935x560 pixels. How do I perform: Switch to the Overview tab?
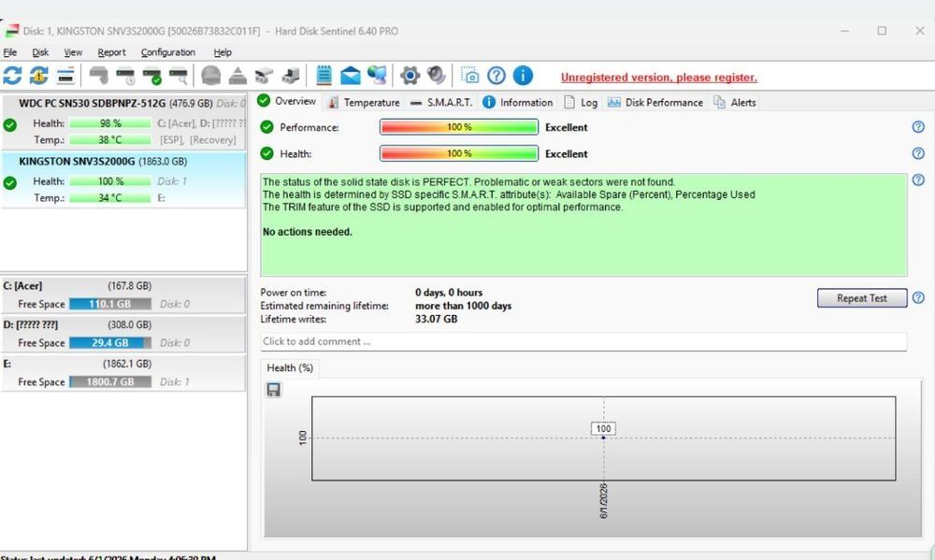[287, 101]
